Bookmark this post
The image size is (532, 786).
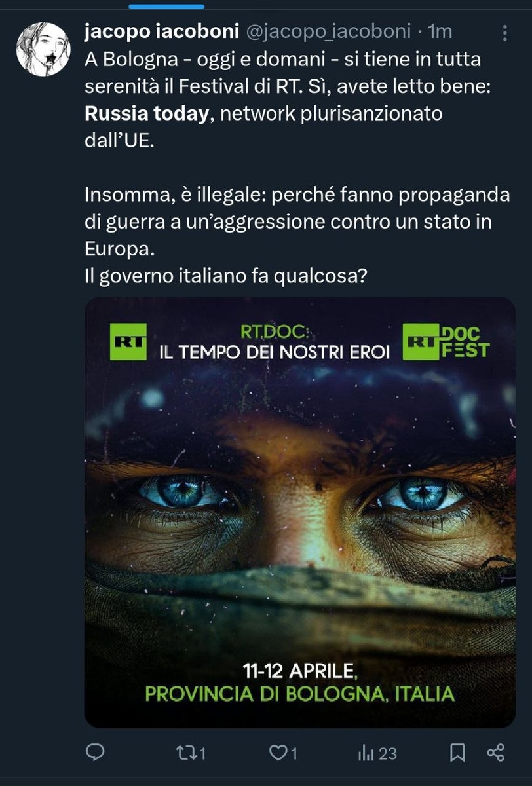(458, 753)
